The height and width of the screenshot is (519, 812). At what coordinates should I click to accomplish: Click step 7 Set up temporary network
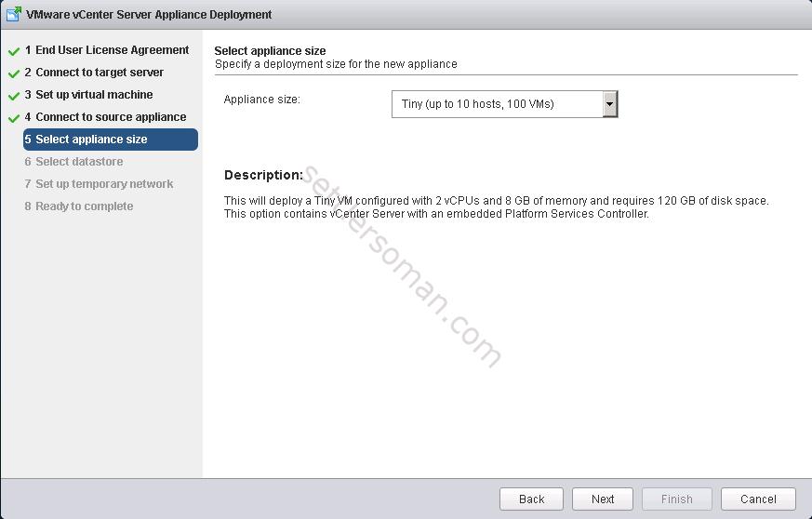click(x=99, y=184)
